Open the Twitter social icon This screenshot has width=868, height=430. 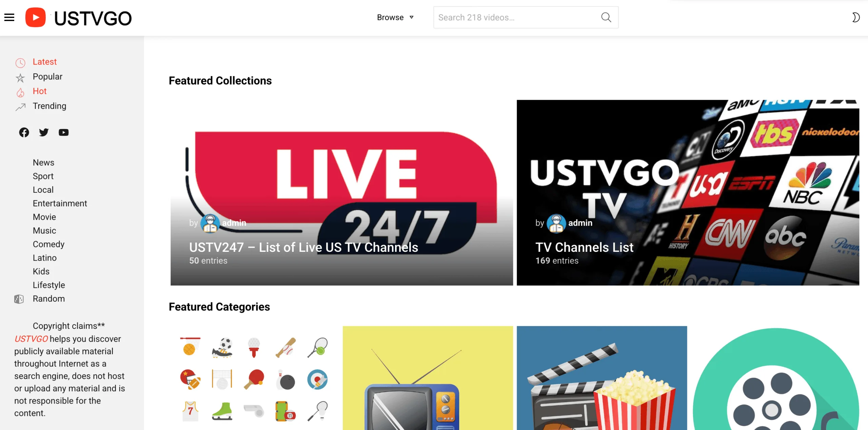[x=44, y=132]
